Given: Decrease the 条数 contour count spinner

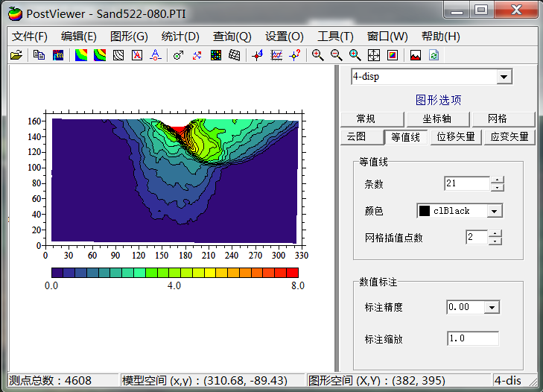Looking at the screenshot, I should pyautogui.click(x=498, y=188).
